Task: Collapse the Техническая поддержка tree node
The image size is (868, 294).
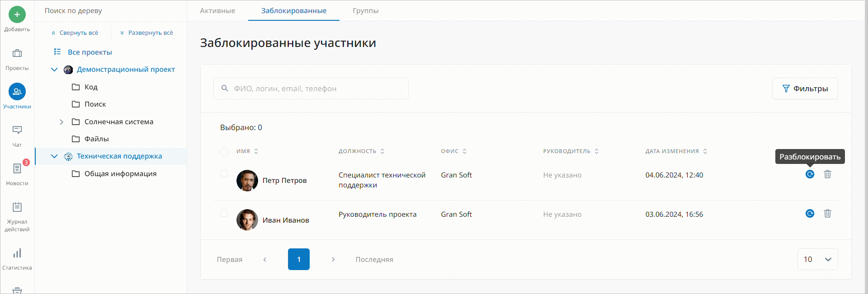Action: (x=54, y=156)
